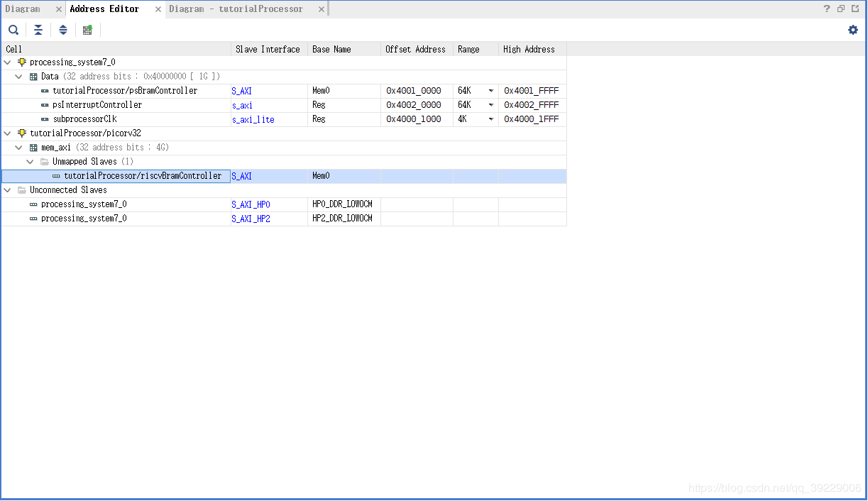Close the Address Editor tab
This screenshot has width=868, height=501.
coord(158,9)
